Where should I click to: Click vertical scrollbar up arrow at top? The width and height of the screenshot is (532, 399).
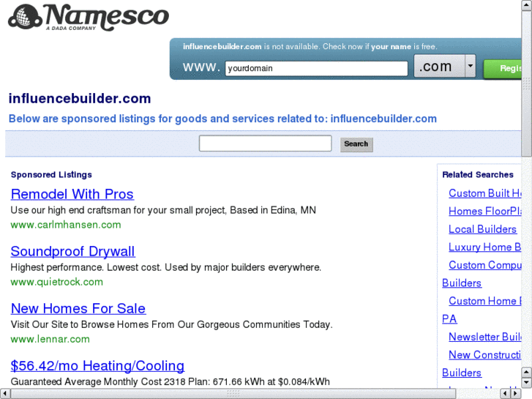click(x=526, y=4)
